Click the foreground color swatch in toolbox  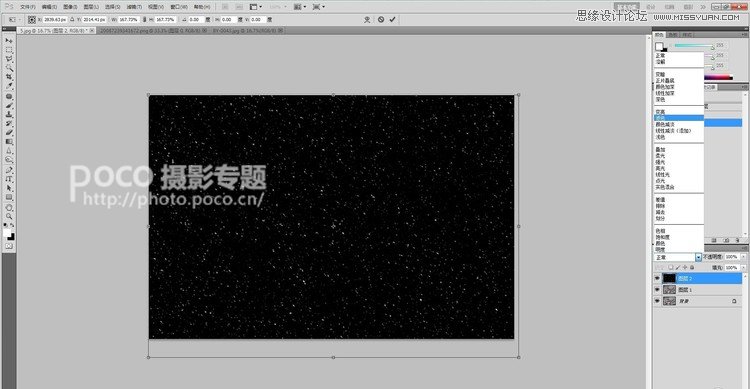point(7,233)
